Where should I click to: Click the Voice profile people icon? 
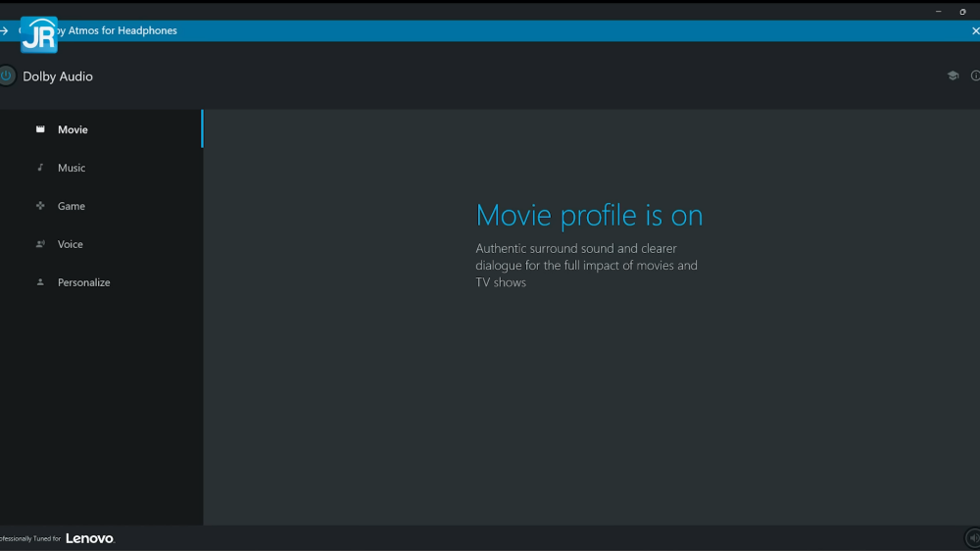40,244
